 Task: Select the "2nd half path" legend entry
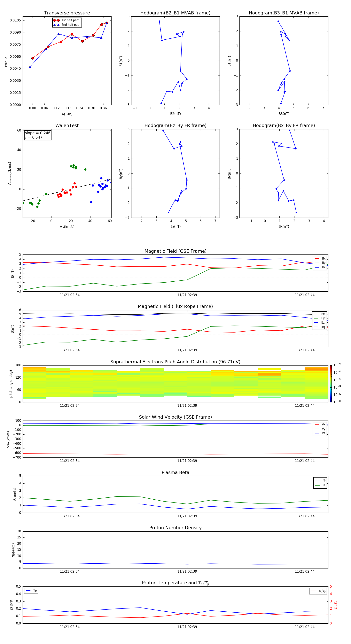[67, 25]
